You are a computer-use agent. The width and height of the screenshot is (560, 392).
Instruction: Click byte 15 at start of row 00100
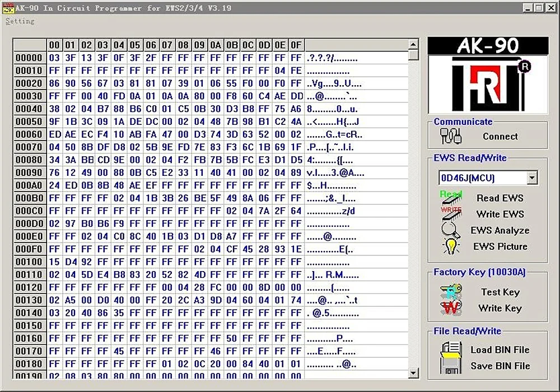point(54,262)
